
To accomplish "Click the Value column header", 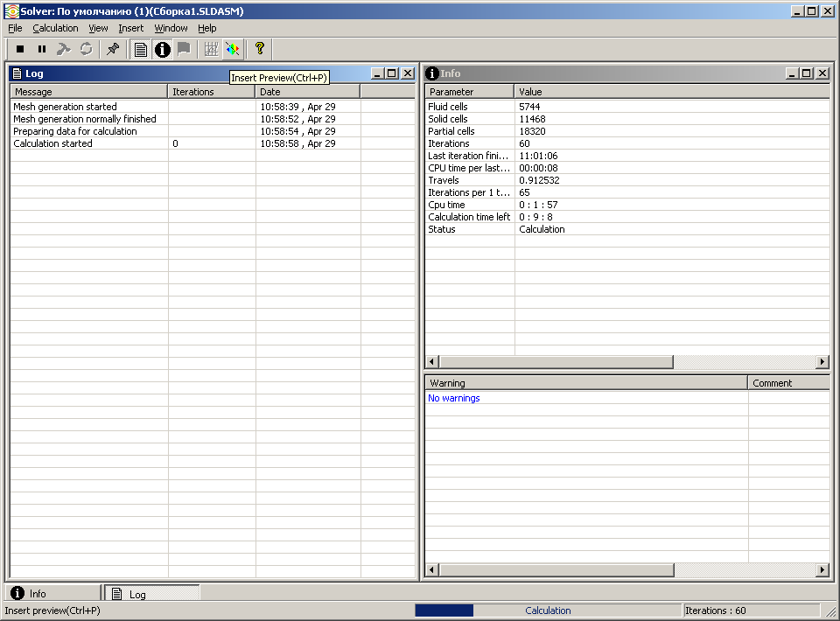I will click(x=672, y=92).
